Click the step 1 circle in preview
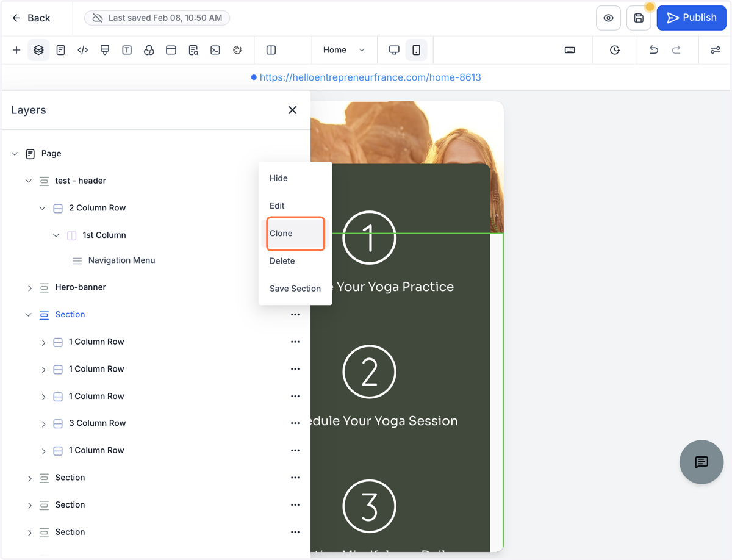Image resolution: width=732 pixels, height=560 pixels. pyautogui.click(x=370, y=238)
